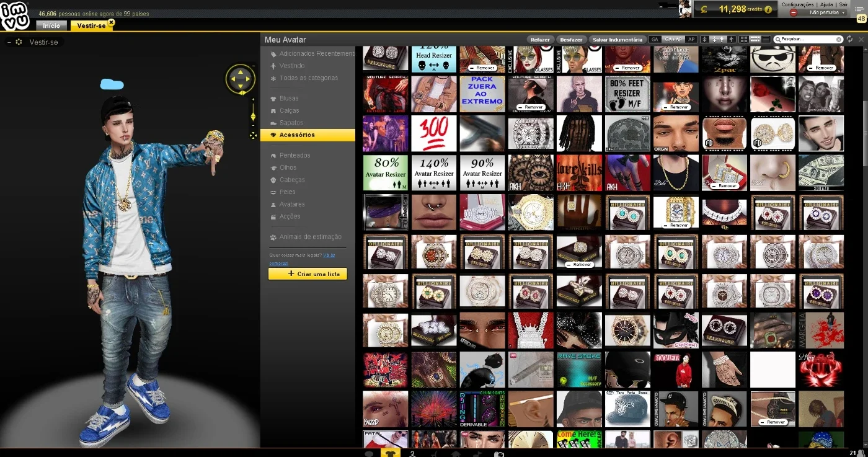Select the Pack Zuera ao Extremo item
The image size is (868, 457).
point(482,94)
